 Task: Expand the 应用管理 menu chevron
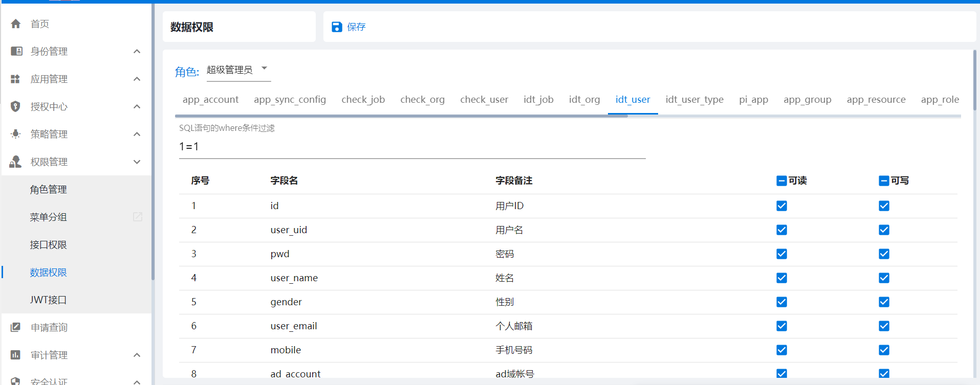click(x=137, y=79)
